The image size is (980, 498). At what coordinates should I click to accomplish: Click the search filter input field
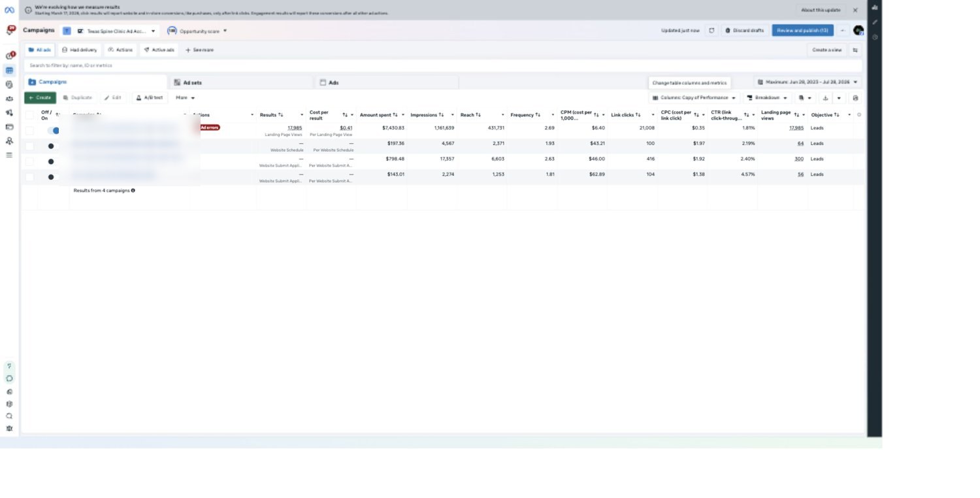(x=443, y=65)
